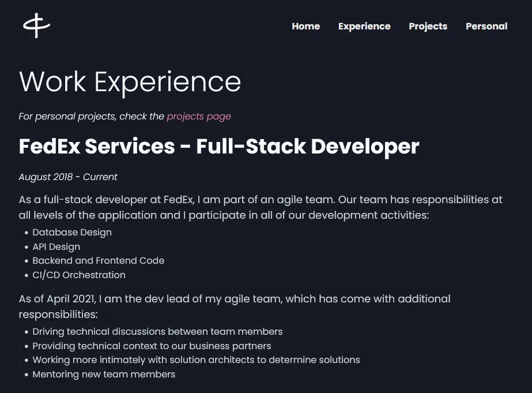
Task: Click 'Working more intimately with solution architects' item
Action: tap(196, 360)
